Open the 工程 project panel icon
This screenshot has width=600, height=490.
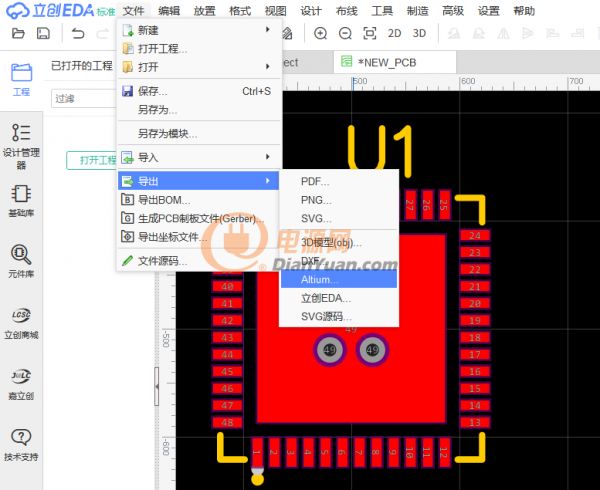[x=21, y=80]
